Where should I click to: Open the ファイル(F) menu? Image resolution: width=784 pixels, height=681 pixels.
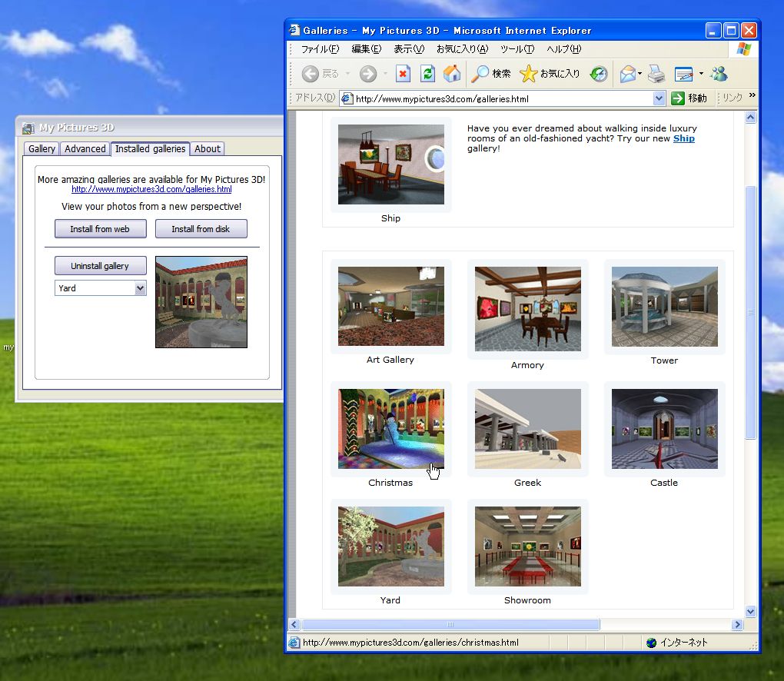(320, 49)
